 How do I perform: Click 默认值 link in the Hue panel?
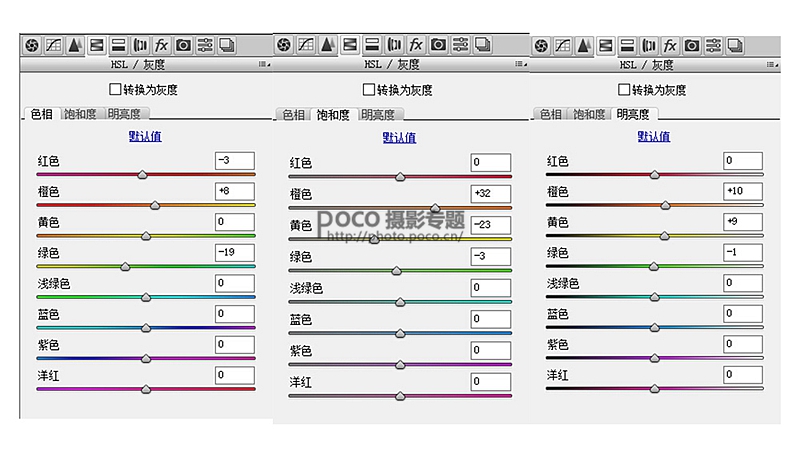tap(145, 136)
